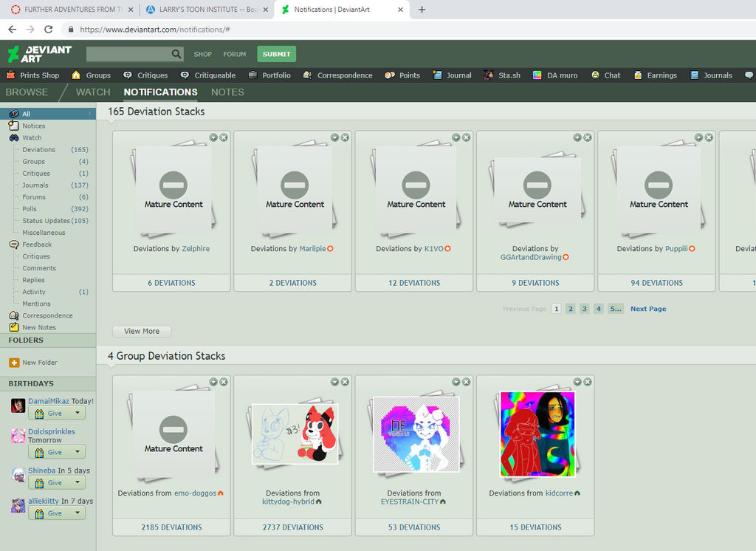The width and height of the screenshot is (756, 551).
Task: Open Give dropdown for alliekiitty
Action: (78, 513)
